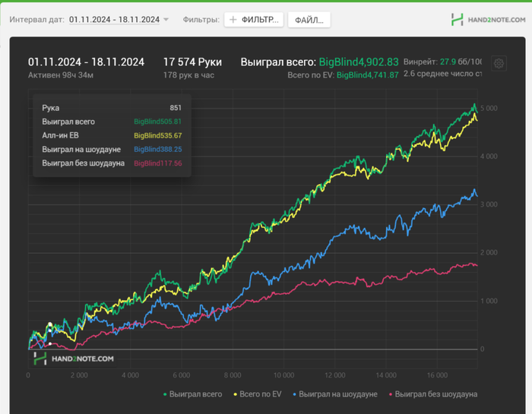Click the 'BigBlind4,902.83' total won value

pos(359,62)
